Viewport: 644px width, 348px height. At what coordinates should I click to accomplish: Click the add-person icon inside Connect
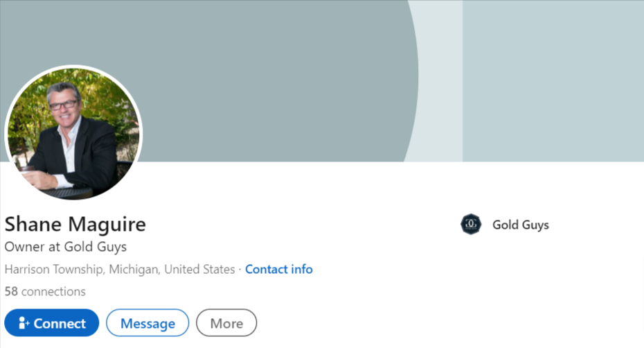coord(24,323)
